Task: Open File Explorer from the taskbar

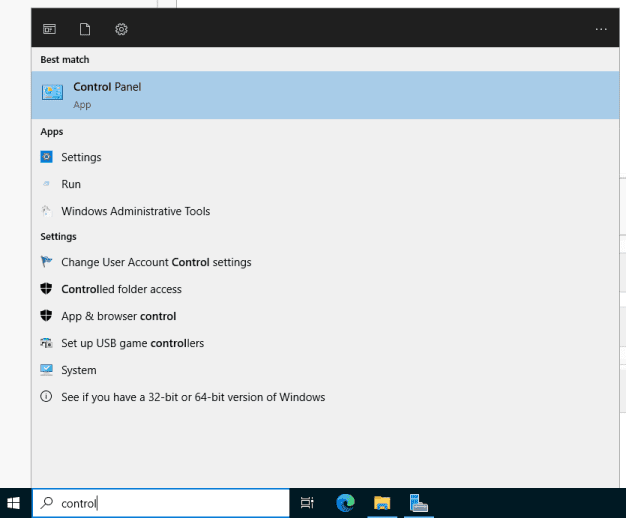Action: click(382, 503)
